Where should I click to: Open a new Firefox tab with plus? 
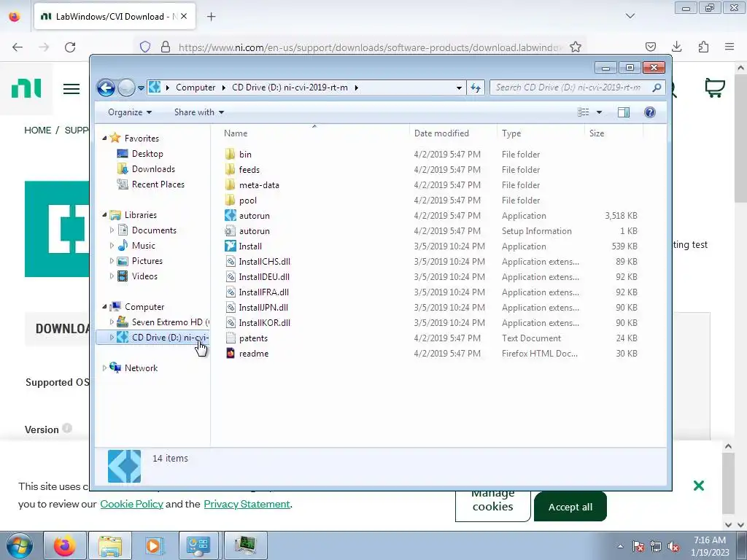tap(211, 17)
